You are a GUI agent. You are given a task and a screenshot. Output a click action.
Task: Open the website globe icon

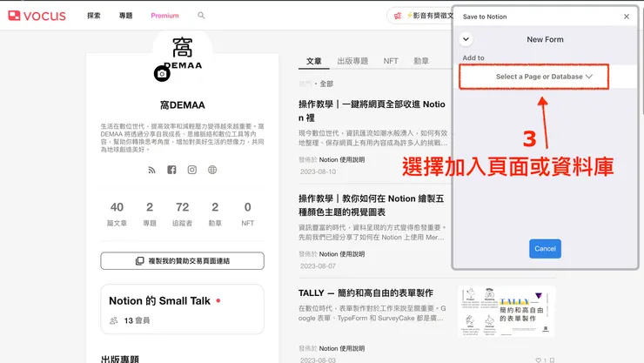[212, 170]
